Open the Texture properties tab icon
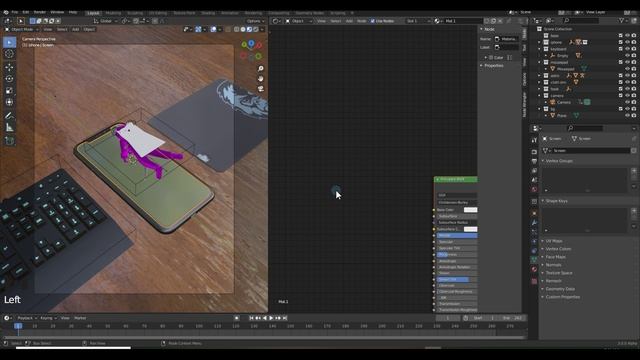640x360 pixels. (534, 281)
